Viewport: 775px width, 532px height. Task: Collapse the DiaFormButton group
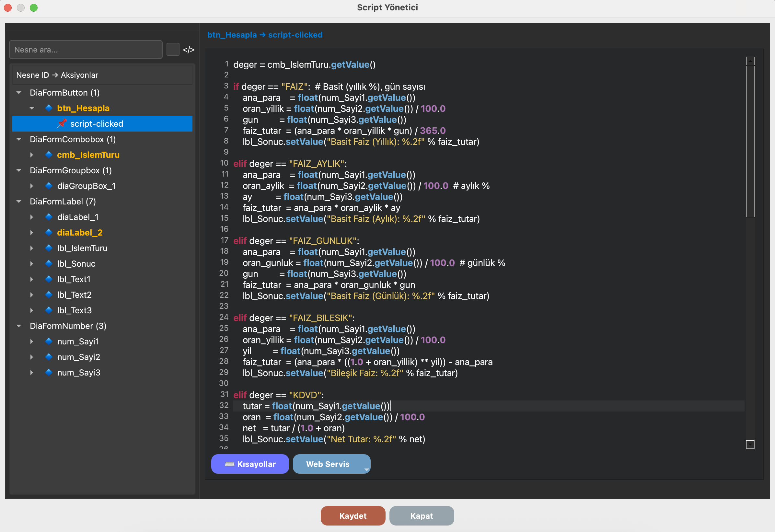click(x=19, y=92)
